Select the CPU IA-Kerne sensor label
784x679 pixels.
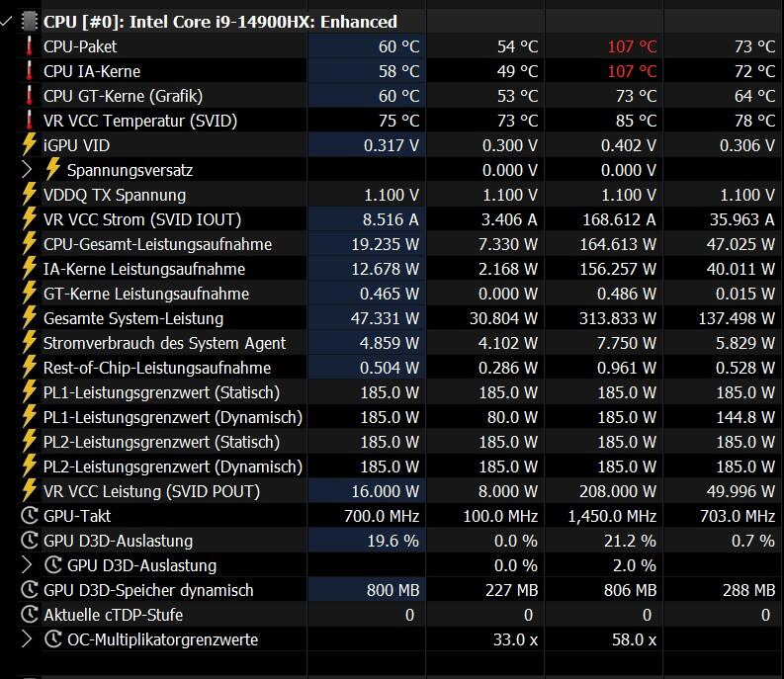pyautogui.click(x=92, y=71)
